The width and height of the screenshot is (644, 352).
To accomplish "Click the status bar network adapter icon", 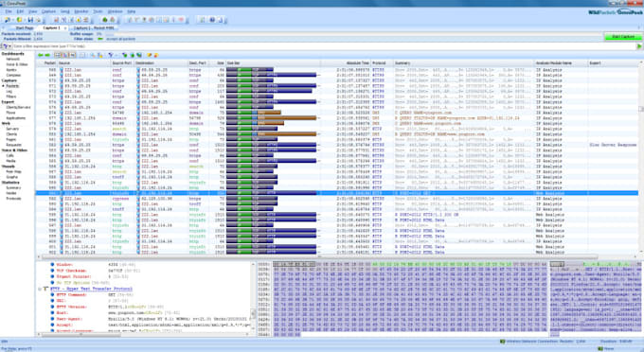I will tap(502, 342).
